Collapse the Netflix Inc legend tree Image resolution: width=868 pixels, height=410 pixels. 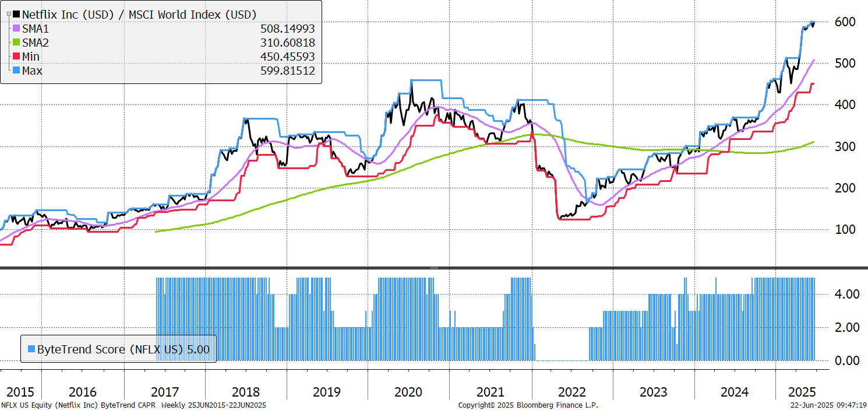[8, 14]
